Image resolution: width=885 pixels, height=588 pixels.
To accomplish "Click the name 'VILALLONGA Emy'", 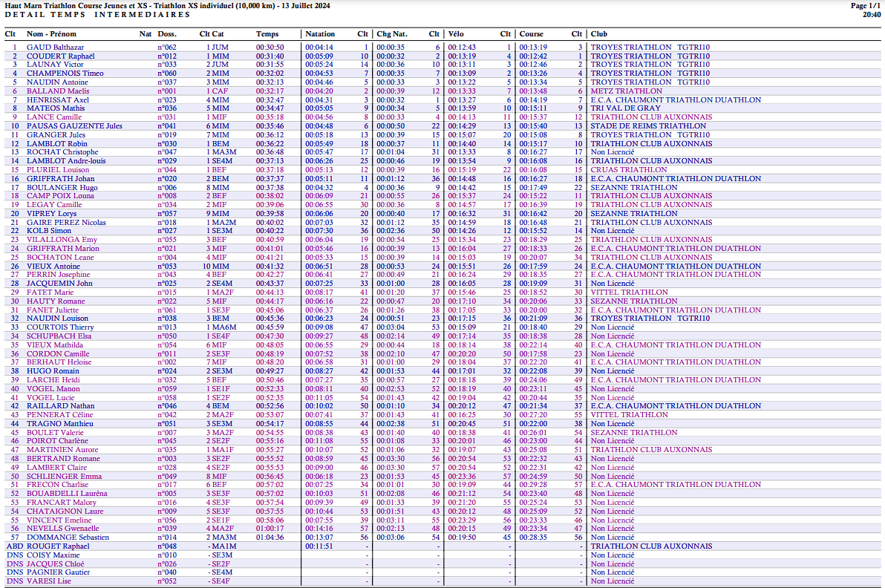I will (x=62, y=239).
